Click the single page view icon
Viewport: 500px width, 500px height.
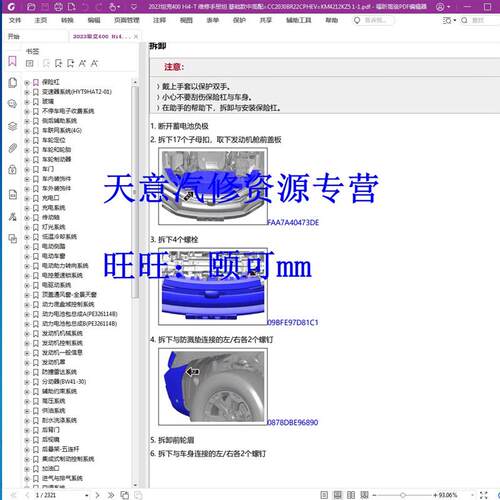(324, 495)
